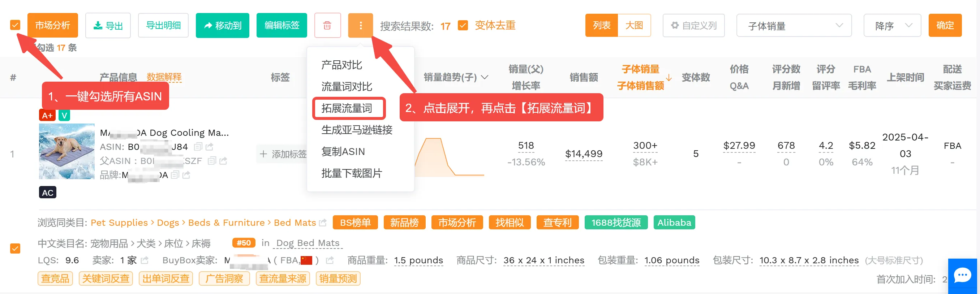980x294 pixels.
Task: Toggle the checkbox for product row 1
Action: [15, 248]
